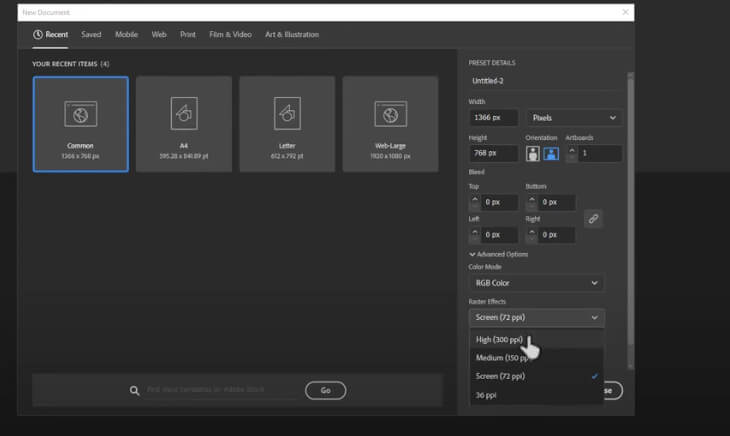
Task: Pick Medium (150 ppi) from the list
Action: [503, 358]
